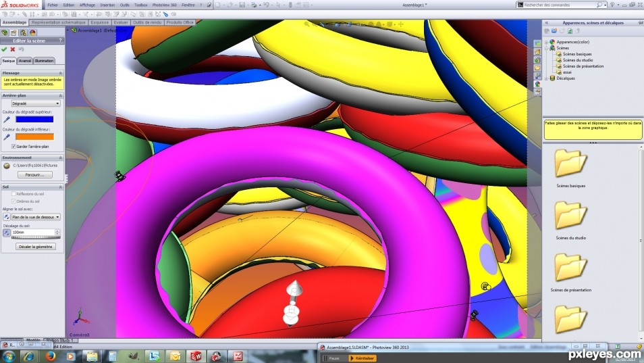Open the Fichier menu
This screenshot has width=644, height=363.
click(53, 5)
